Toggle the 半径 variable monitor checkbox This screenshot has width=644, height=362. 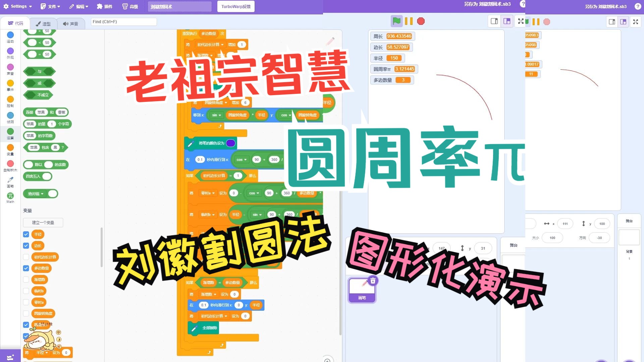26,234
